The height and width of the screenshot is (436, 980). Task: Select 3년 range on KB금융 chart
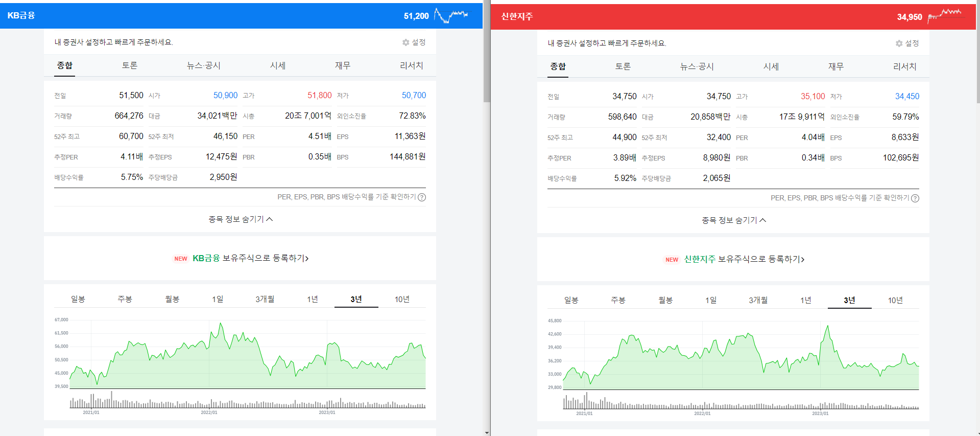click(356, 299)
